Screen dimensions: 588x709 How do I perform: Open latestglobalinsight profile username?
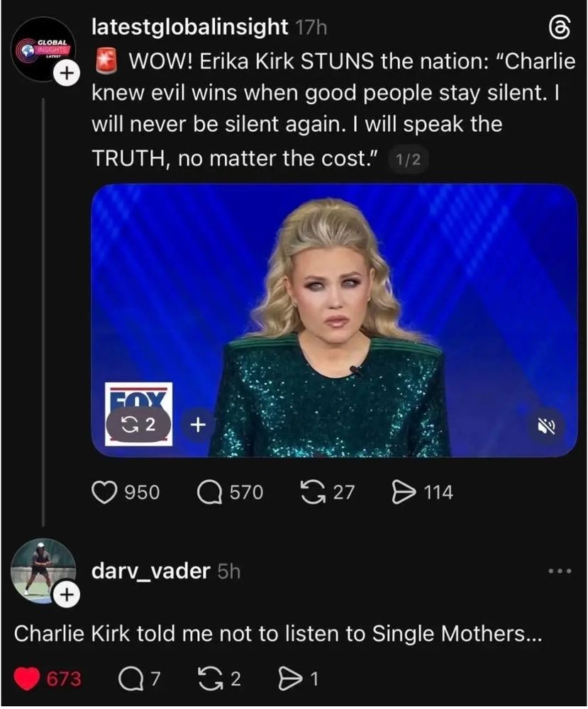pyautogui.click(x=189, y=27)
